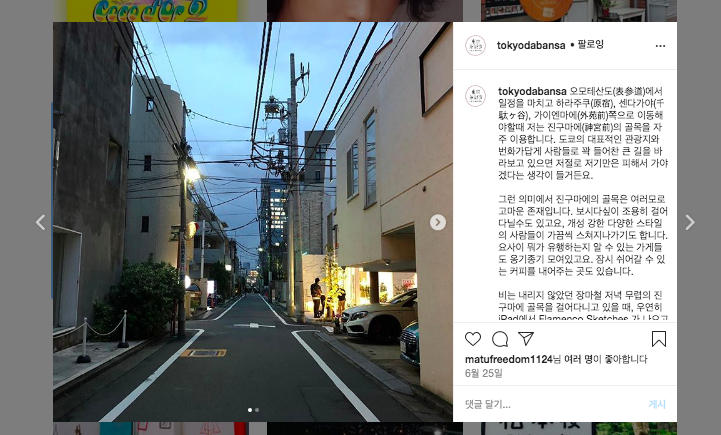The width and height of the screenshot is (721, 435).
Task: Like the post with the heart icon
Action: click(473, 339)
